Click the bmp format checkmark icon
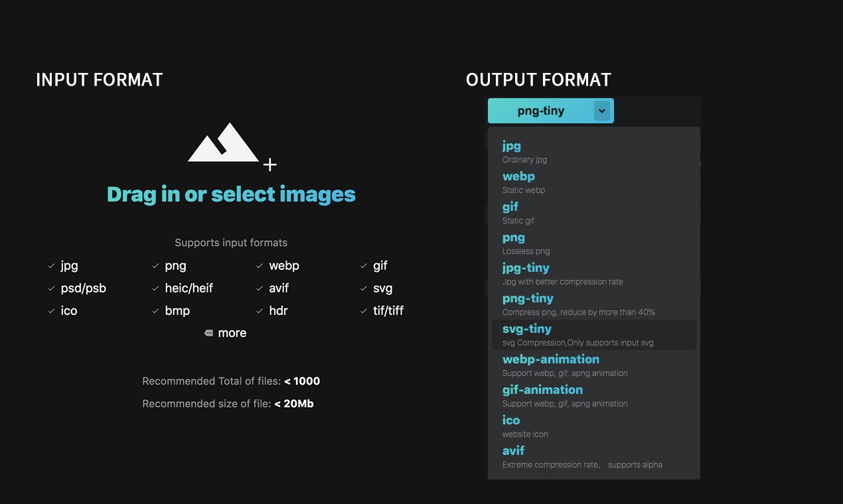843x504 pixels. click(x=155, y=311)
